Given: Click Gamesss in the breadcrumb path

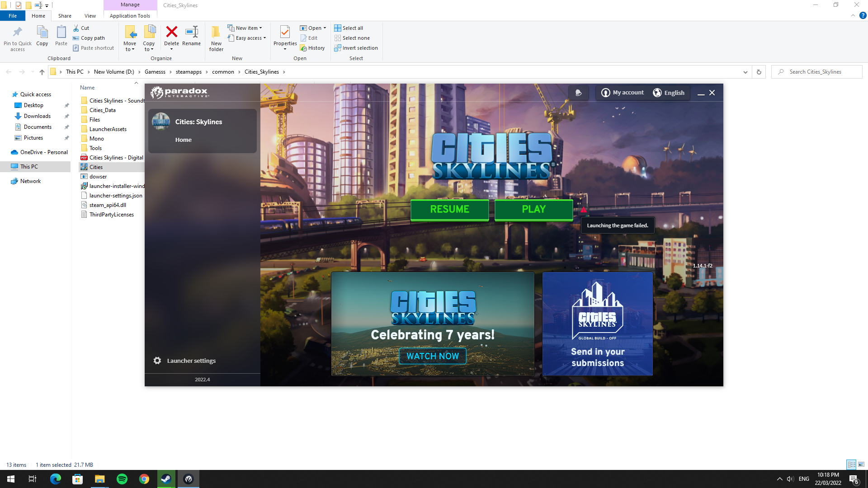Looking at the screenshot, I should pyautogui.click(x=155, y=72).
